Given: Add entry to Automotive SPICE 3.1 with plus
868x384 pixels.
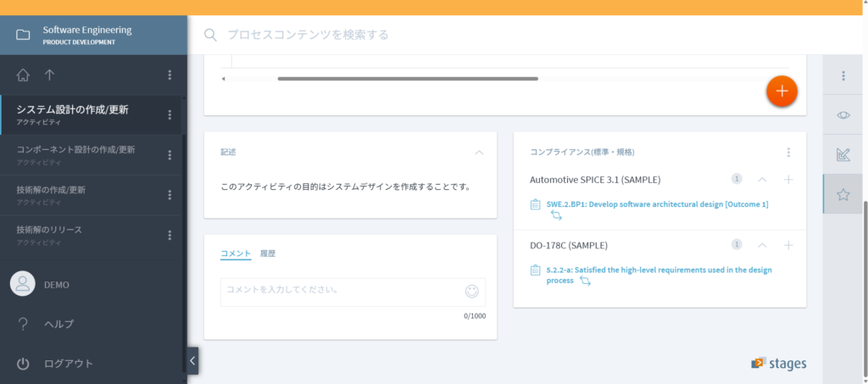Looking at the screenshot, I should pos(789,179).
